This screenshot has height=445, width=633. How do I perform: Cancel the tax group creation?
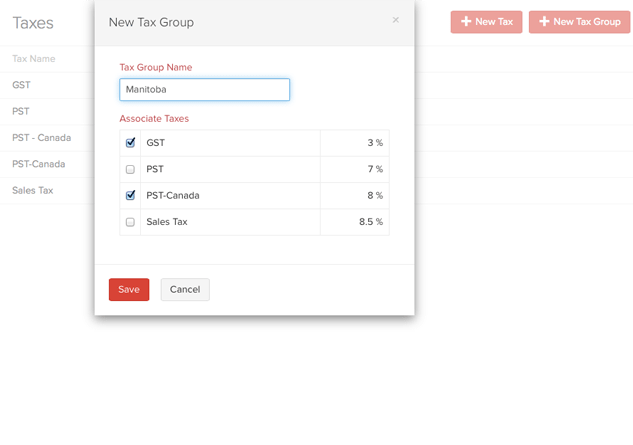[185, 289]
